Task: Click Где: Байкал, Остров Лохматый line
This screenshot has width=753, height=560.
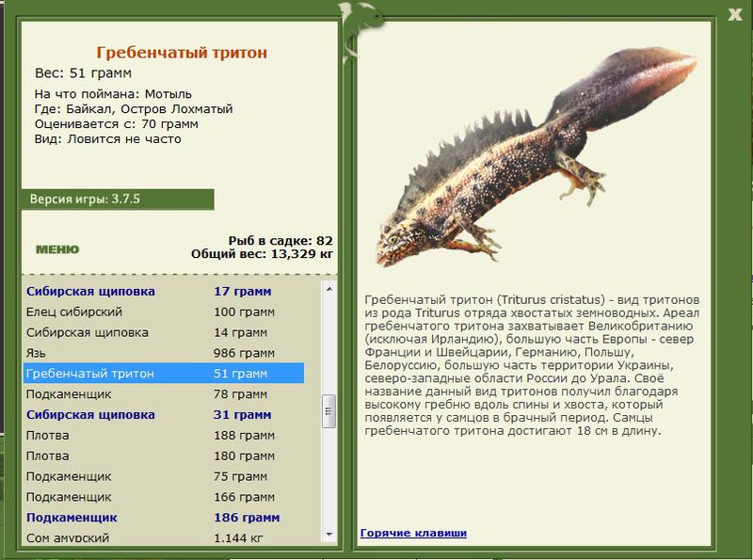Action: 134,109
